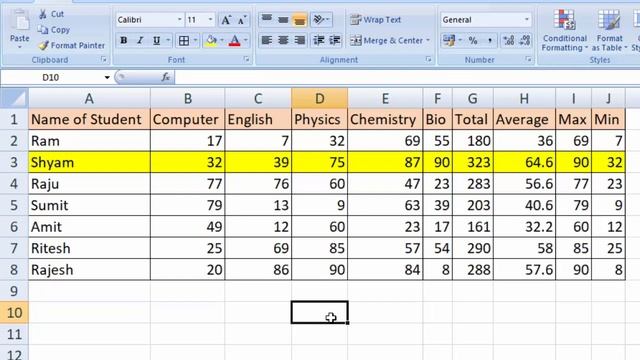Expand the Paste options arrow

(x=19, y=47)
